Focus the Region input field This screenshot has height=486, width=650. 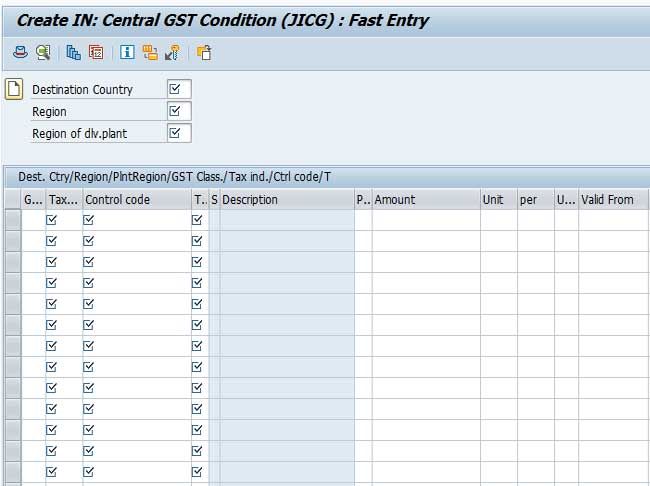tap(179, 111)
